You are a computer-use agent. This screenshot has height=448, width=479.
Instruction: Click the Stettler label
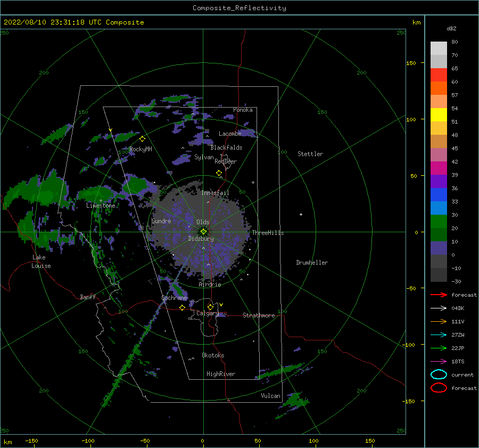click(310, 154)
